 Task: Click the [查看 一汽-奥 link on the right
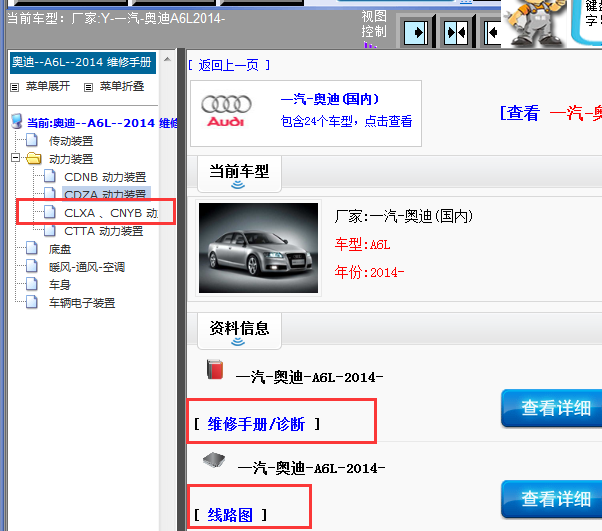[551, 113]
